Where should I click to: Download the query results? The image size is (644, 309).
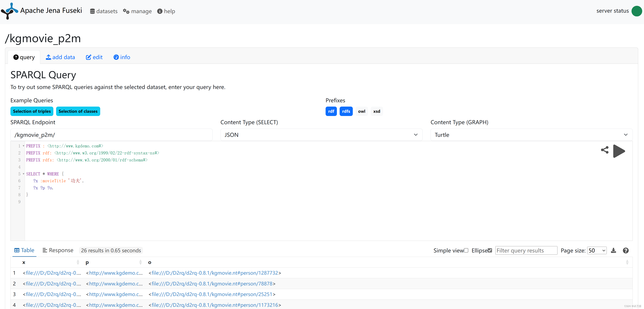pos(613,251)
